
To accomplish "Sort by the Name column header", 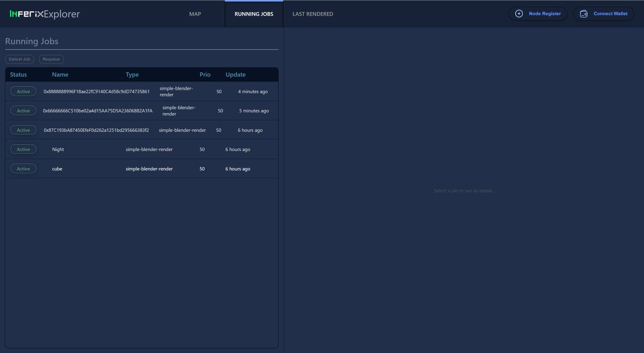I will pyautogui.click(x=60, y=75).
